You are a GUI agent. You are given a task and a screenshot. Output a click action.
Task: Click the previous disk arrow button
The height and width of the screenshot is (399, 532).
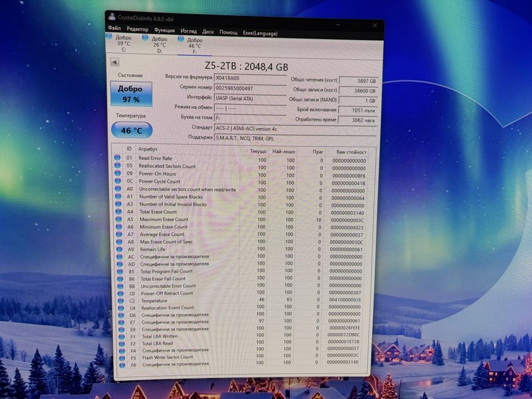click(115, 62)
